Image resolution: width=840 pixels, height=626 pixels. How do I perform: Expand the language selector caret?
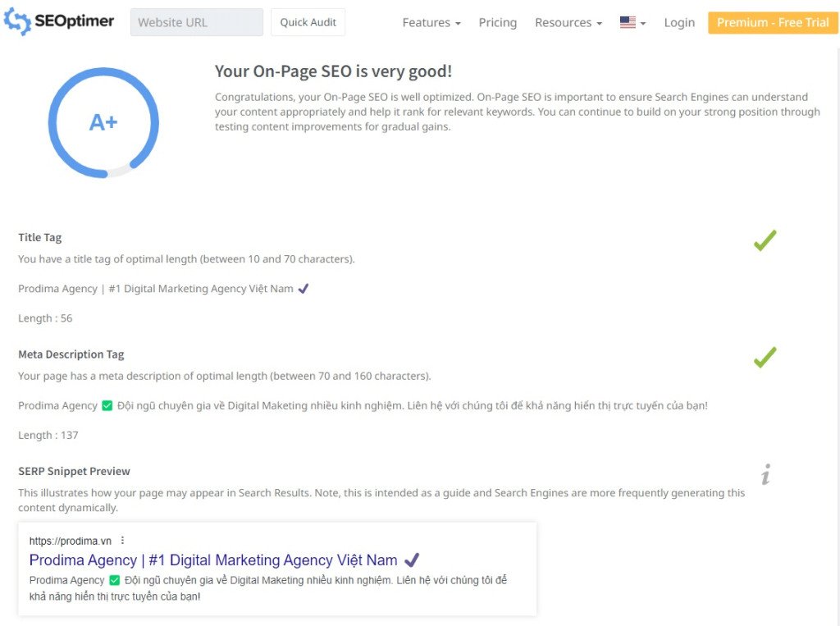pos(643,24)
